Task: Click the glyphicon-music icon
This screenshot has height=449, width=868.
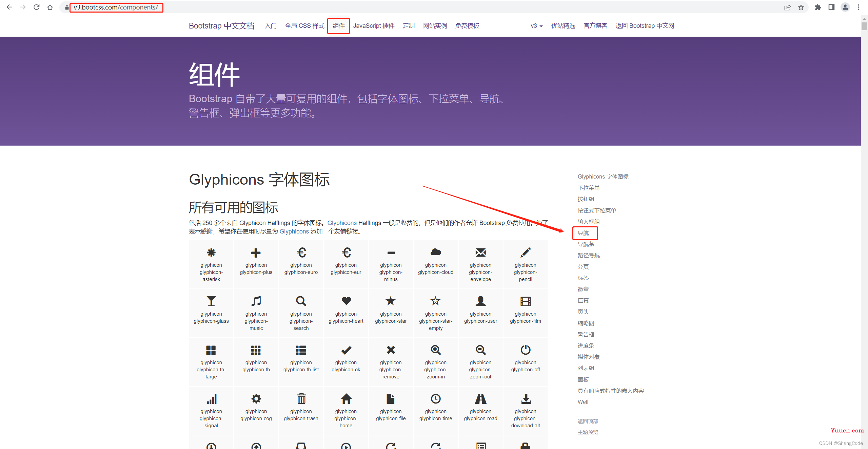Action: coord(256,301)
